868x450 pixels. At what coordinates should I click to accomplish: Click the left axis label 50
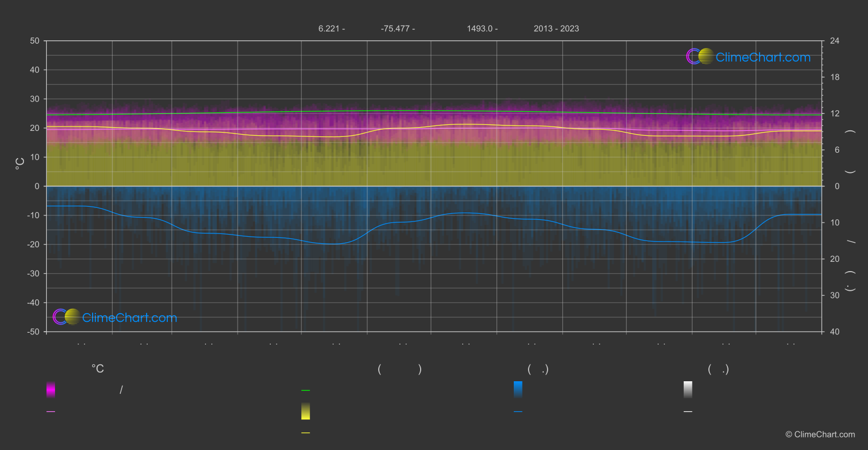[x=35, y=41]
